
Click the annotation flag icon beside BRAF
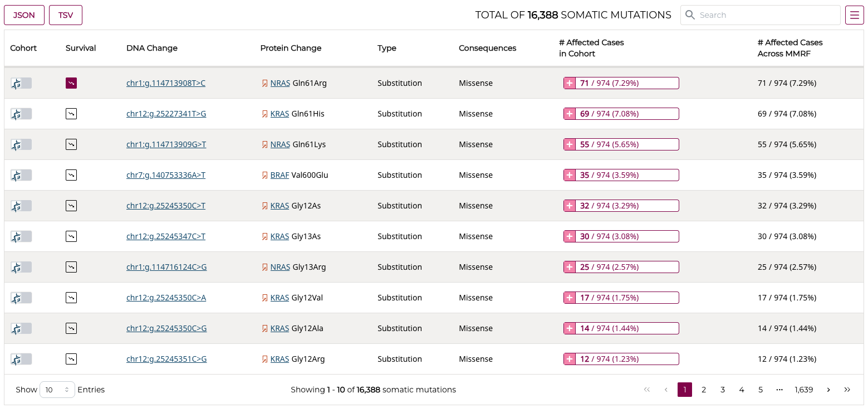tap(264, 174)
